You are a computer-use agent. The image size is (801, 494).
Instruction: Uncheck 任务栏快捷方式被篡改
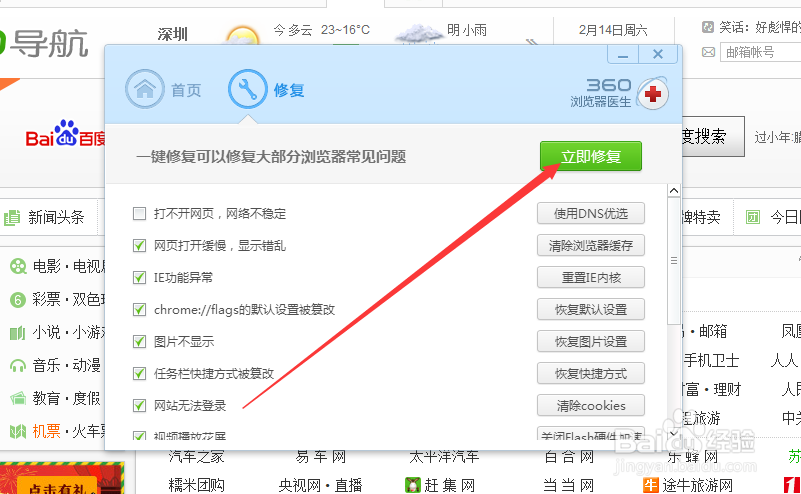tap(139, 373)
